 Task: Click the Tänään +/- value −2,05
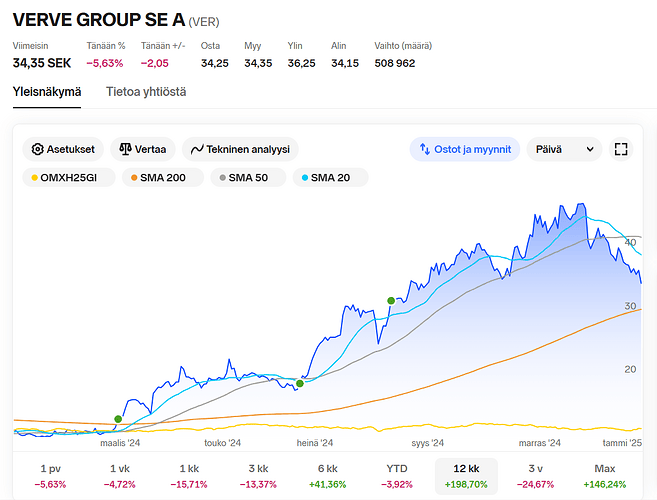[x=155, y=63]
